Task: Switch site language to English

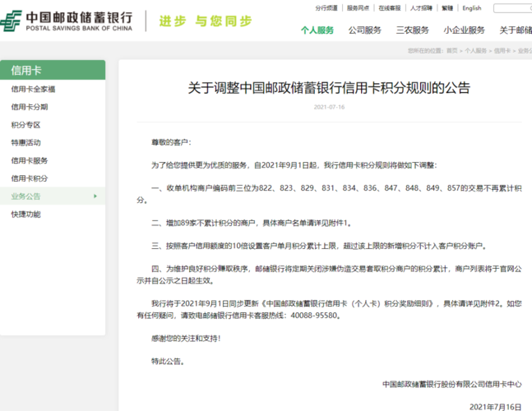Action: coord(472,8)
